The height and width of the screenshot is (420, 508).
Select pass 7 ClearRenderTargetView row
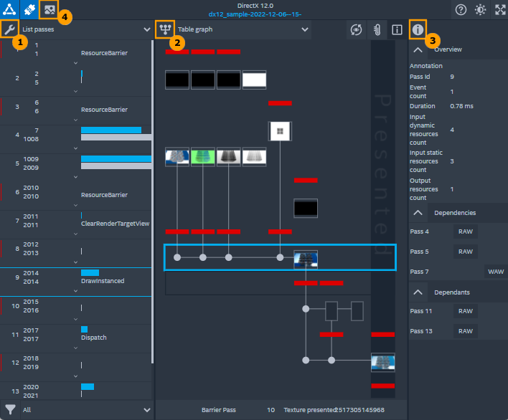(75, 224)
